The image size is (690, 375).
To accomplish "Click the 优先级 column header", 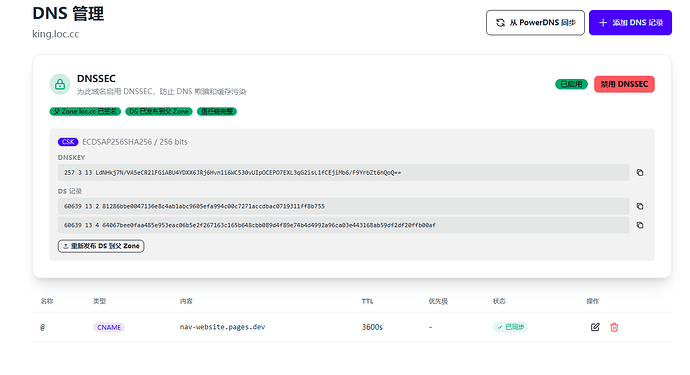I will (438, 301).
